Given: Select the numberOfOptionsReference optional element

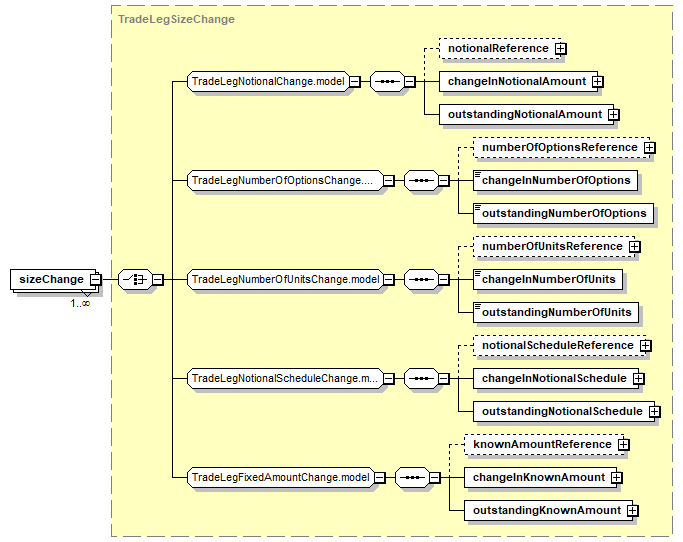Looking at the screenshot, I should (558, 148).
